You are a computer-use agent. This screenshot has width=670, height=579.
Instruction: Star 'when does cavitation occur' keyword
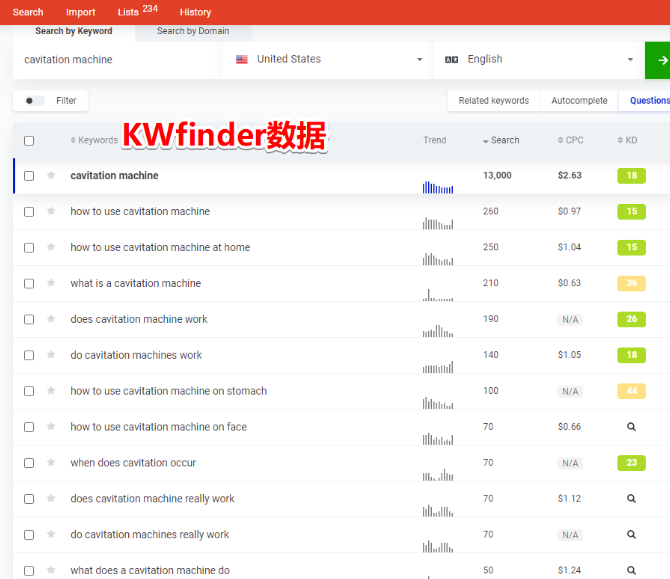[51, 463]
